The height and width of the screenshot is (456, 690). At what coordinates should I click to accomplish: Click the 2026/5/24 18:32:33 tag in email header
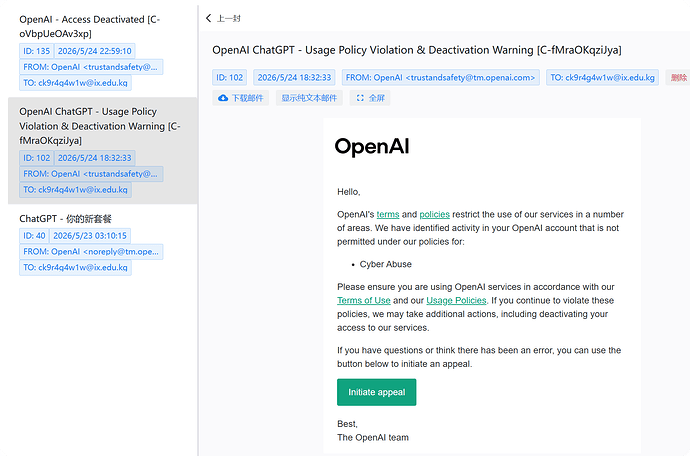(294, 77)
